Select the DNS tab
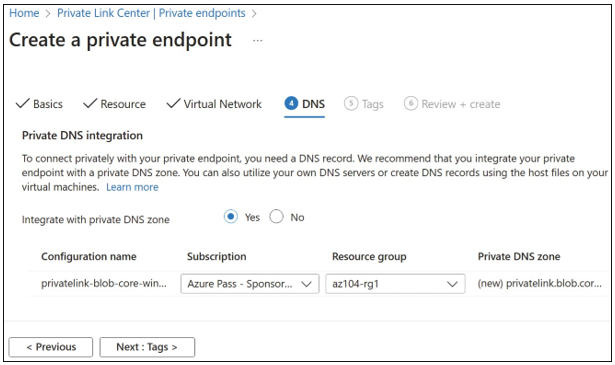 click(x=305, y=104)
